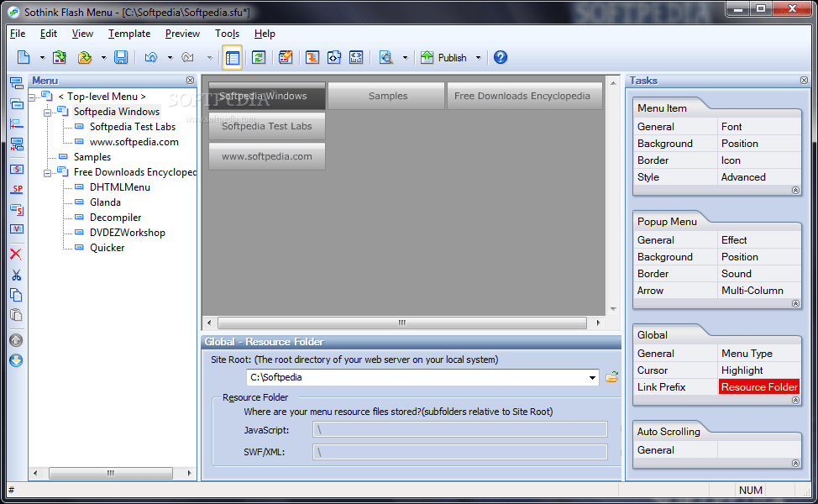Click the code page toolbar icon
The height and width of the screenshot is (504, 818).
coord(334,57)
